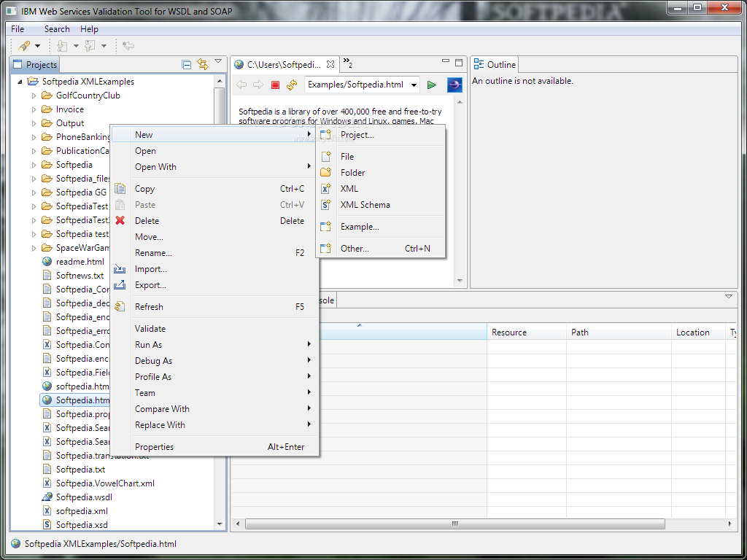The width and height of the screenshot is (747, 560).
Task: Click Import... in context menu
Action: pyautogui.click(x=214, y=269)
